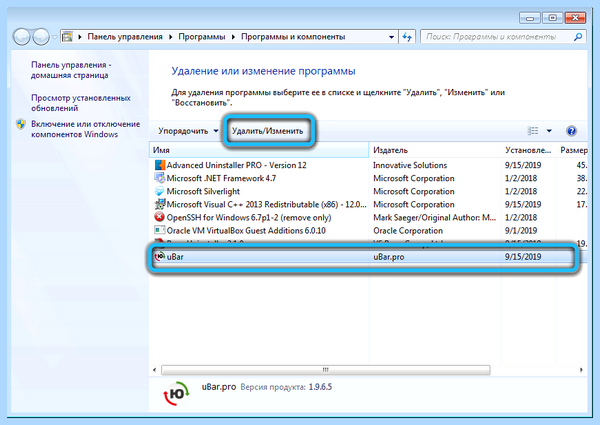Click the Forward navigation arrow button

click(41, 37)
